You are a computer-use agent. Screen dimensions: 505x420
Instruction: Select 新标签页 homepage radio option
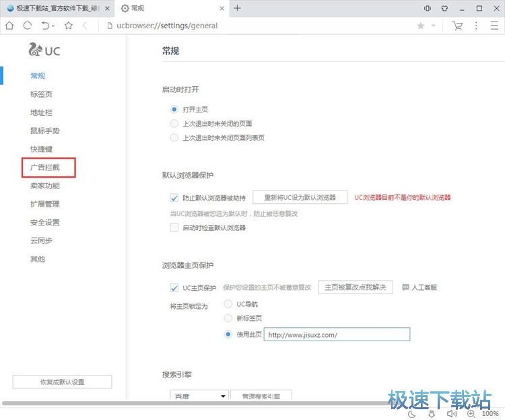228,318
